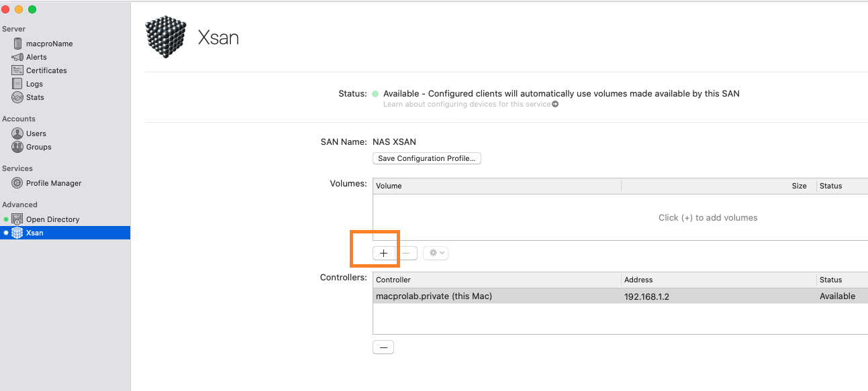Click the Services section header

(17, 168)
